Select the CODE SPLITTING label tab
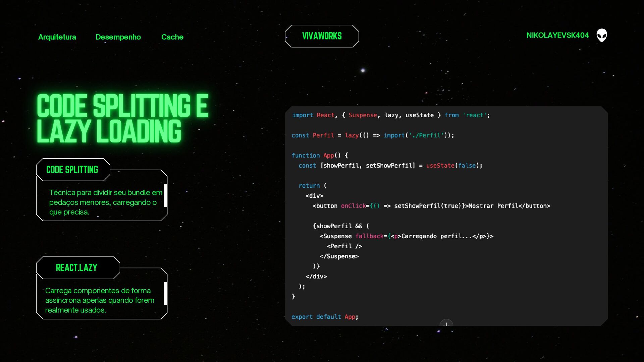The image size is (644, 362). pos(72,170)
